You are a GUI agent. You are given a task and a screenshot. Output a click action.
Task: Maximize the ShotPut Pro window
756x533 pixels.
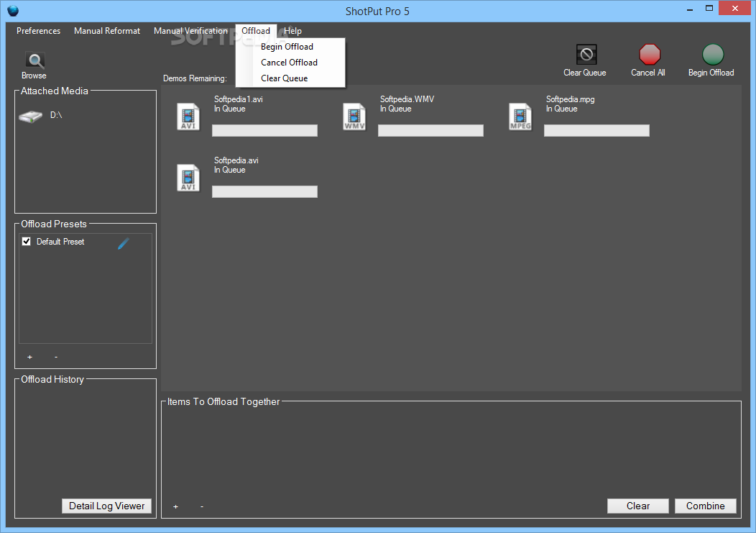pyautogui.click(x=709, y=8)
